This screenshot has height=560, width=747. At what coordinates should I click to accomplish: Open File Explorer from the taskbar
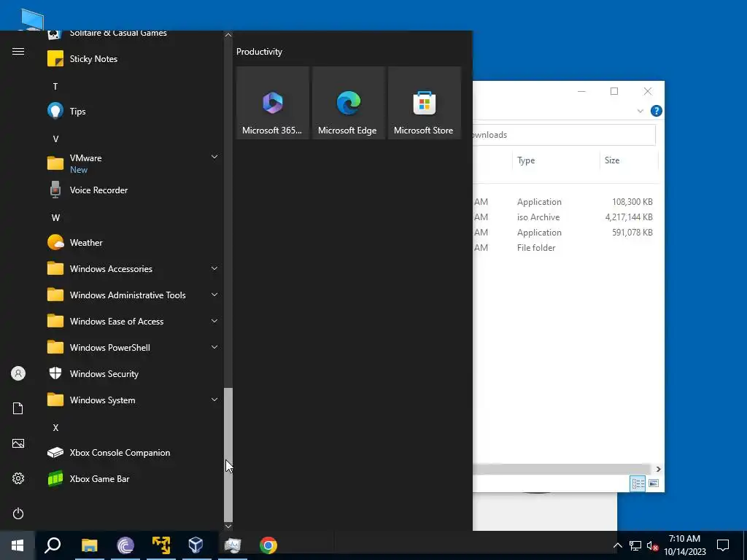[89, 545]
